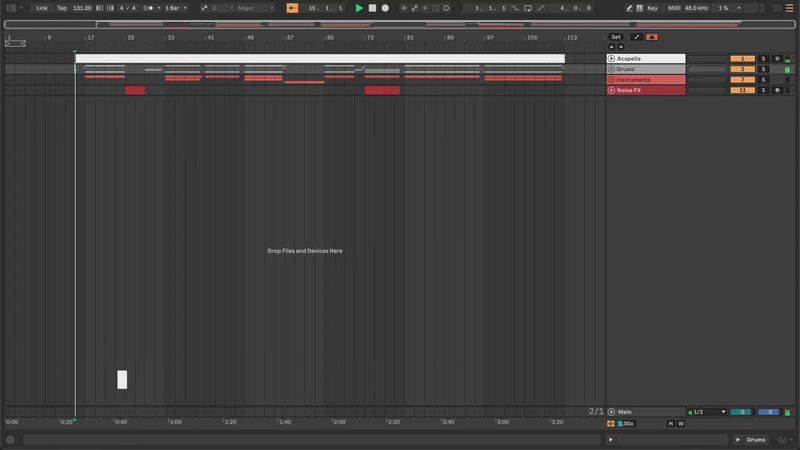
Task: Click the Arrangement Record button
Action: tap(385, 8)
